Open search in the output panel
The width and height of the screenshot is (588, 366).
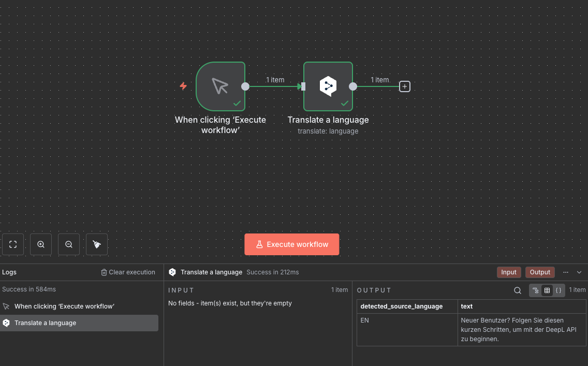[518, 290]
